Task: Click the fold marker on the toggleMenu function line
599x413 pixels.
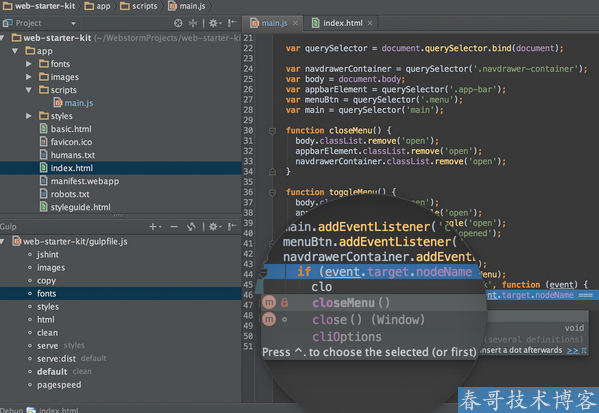Action: (272, 193)
